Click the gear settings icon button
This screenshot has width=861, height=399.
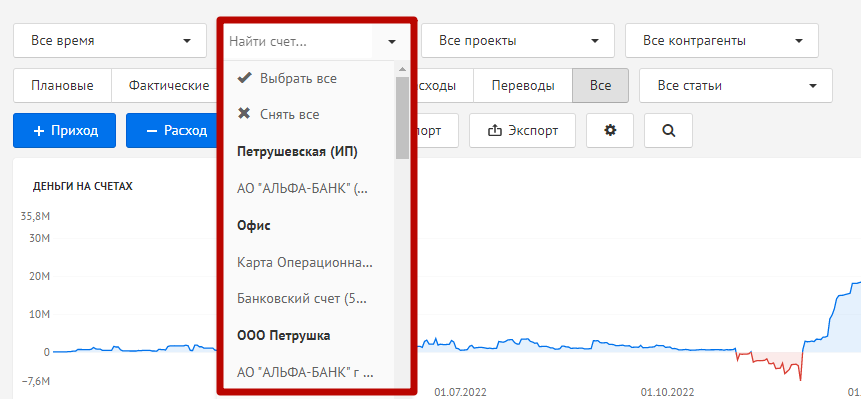pyautogui.click(x=610, y=131)
